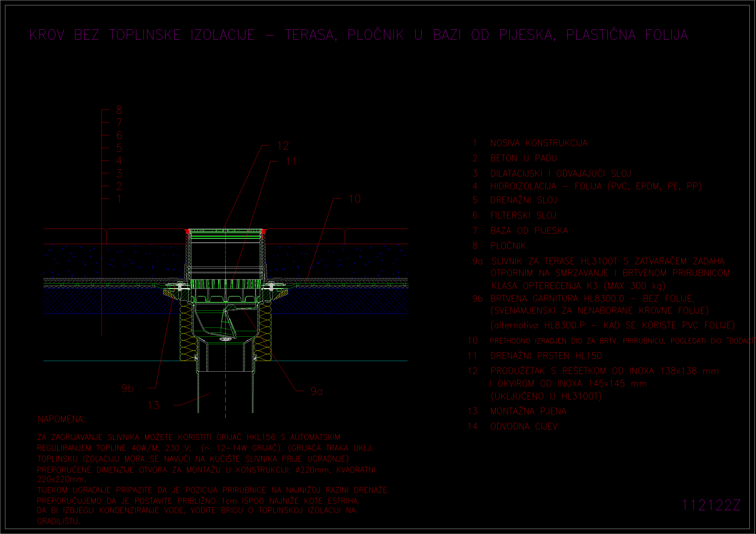Viewport: 756px width, 534px height.
Task: Click legend text 'PRETHODNO IZRADJEN DIO ZA BRTV. PRIRUBNICU'
Action: click(x=577, y=341)
